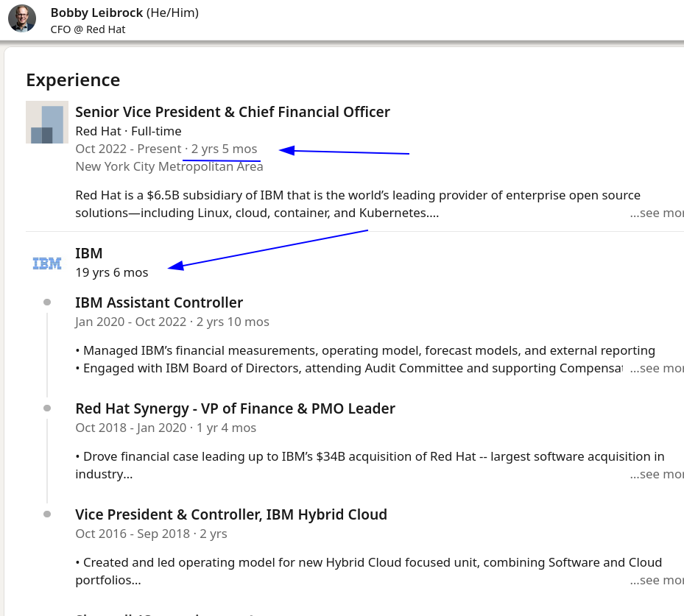The image size is (684, 616).
Task: Click the Experience section heading
Action: pyautogui.click(x=73, y=80)
